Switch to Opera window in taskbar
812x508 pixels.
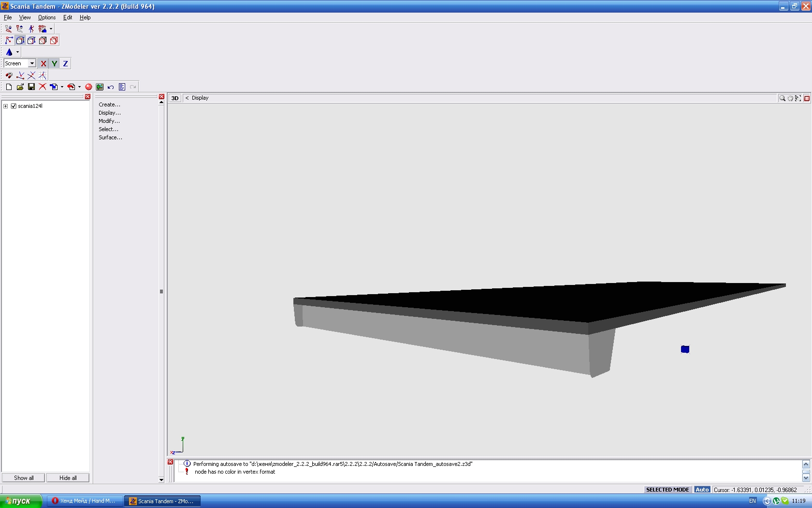click(x=84, y=501)
